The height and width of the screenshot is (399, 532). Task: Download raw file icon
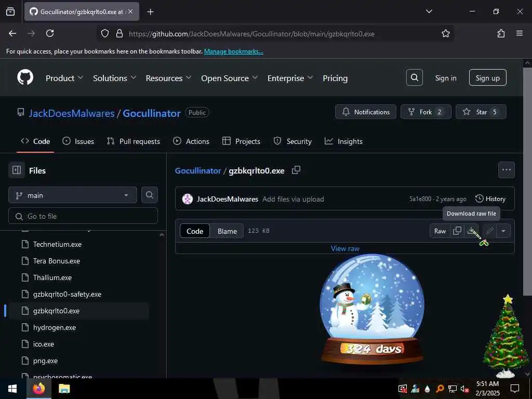471,231
